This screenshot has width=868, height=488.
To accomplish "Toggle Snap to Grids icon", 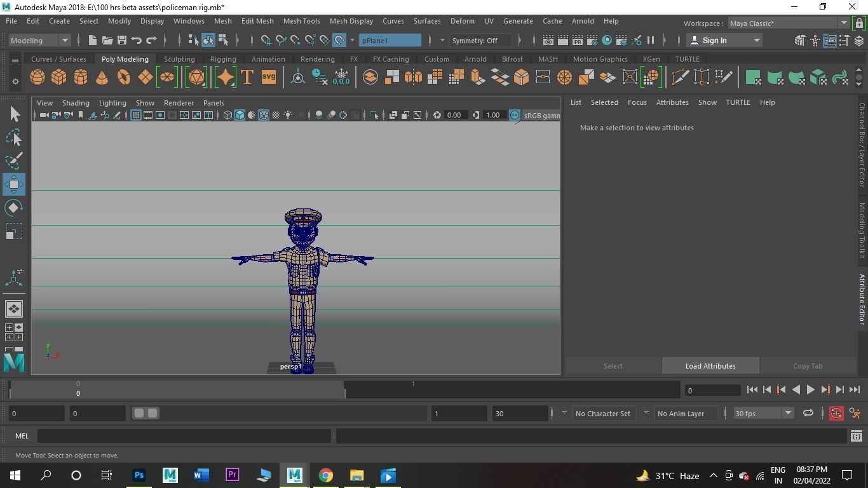I will click(x=266, y=40).
